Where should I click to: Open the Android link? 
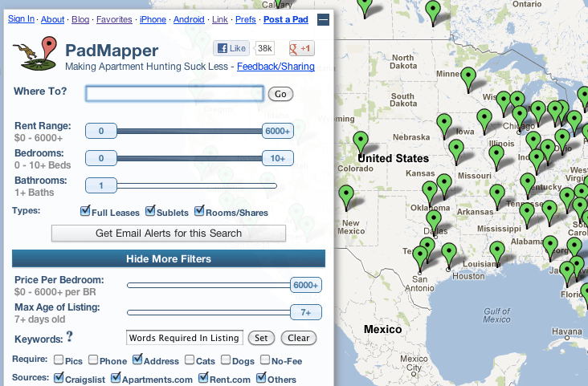pyautogui.click(x=189, y=19)
